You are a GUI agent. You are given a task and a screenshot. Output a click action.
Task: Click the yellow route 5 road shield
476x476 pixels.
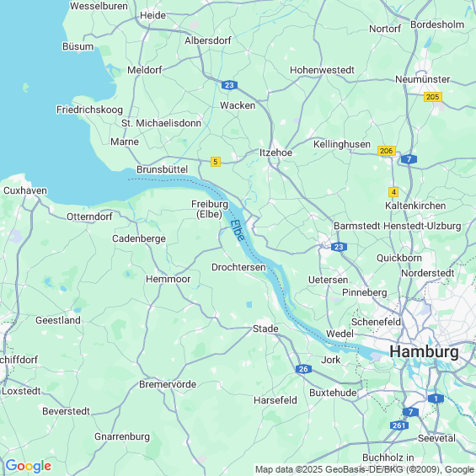215,162
